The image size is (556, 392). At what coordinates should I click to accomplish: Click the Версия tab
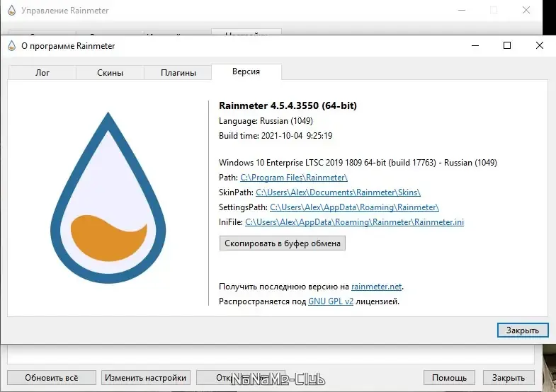246,72
